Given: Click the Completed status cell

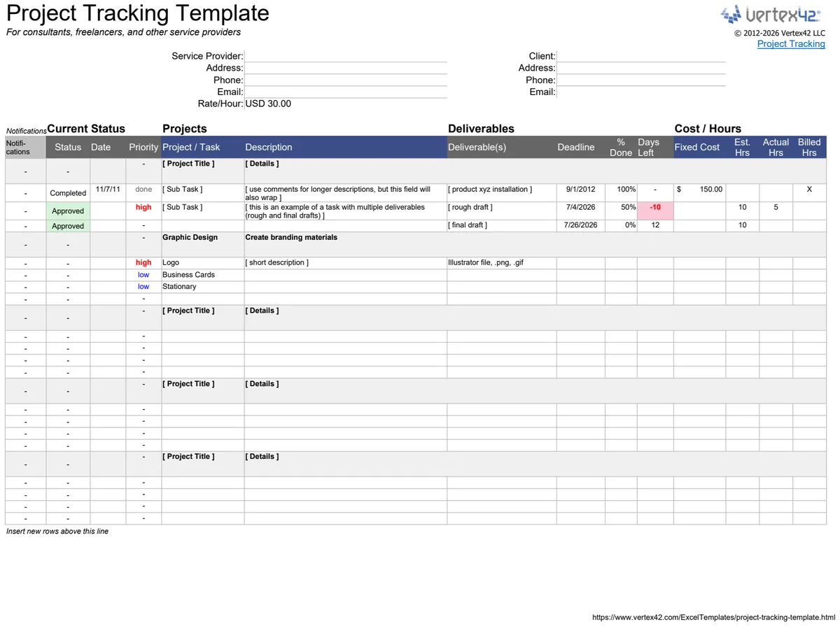Looking at the screenshot, I should 68,193.
